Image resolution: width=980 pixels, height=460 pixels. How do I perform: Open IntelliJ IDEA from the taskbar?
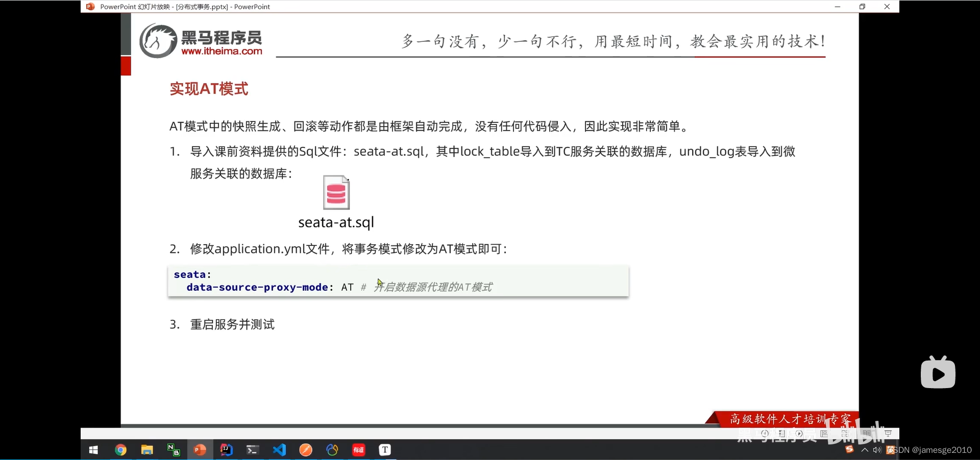(227, 450)
